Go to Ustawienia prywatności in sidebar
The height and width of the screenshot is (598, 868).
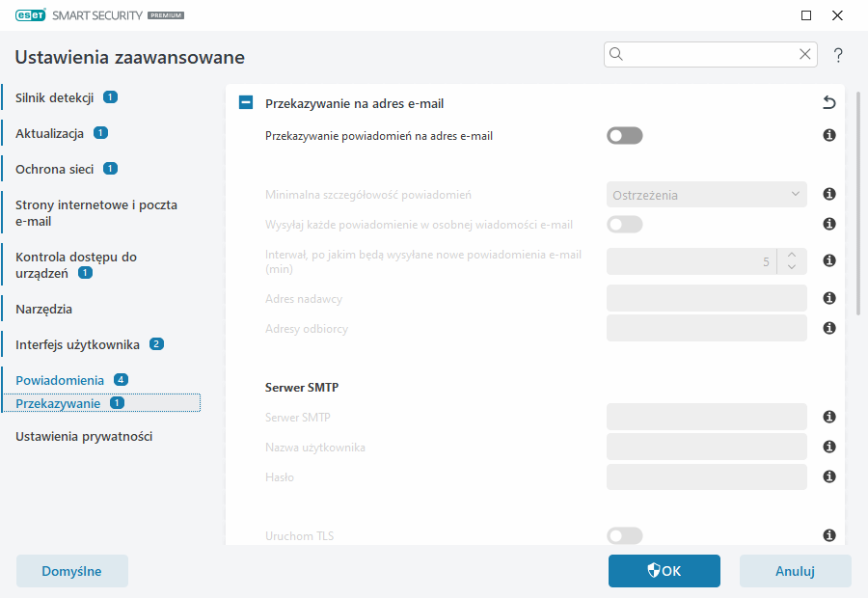tap(84, 436)
